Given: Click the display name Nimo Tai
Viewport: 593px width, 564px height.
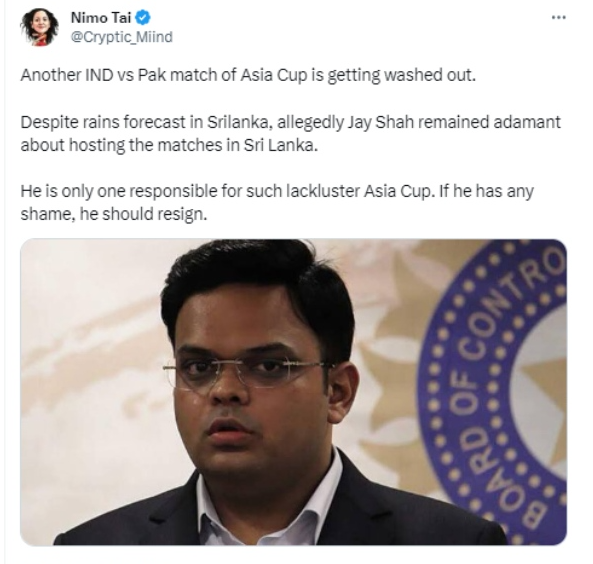Looking at the screenshot, I should pyautogui.click(x=101, y=17).
